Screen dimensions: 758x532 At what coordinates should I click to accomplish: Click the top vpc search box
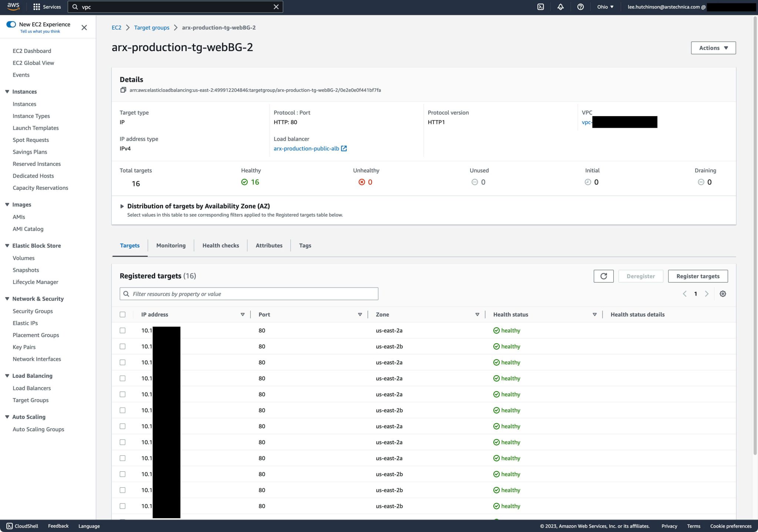[175, 7]
